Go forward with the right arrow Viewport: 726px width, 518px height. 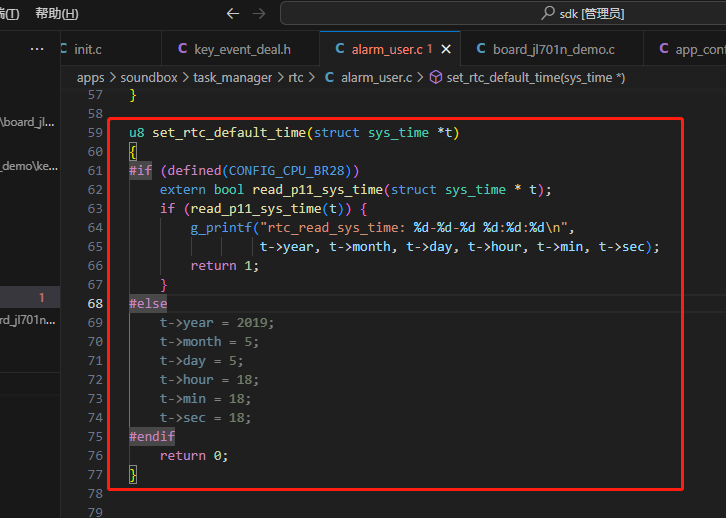(x=259, y=13)
